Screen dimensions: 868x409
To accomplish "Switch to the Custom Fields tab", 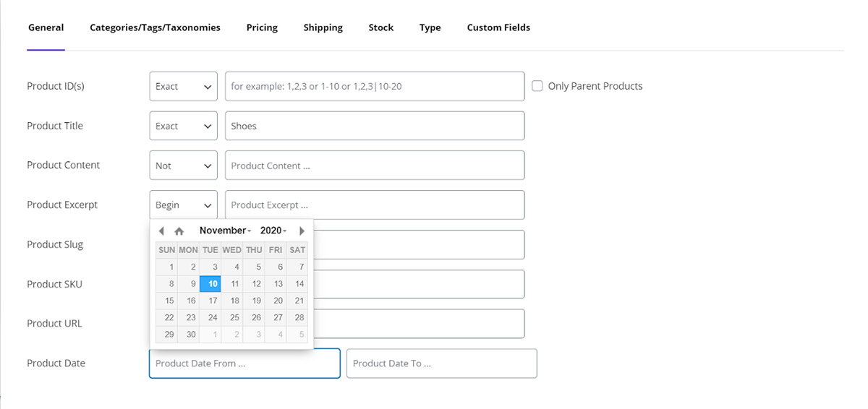I will (x=498, y=27).
